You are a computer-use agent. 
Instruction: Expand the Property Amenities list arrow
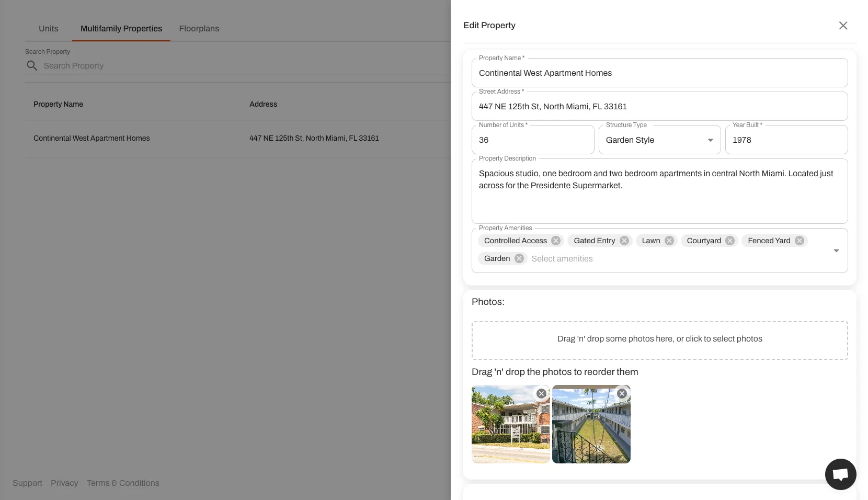tap(836, 251)
